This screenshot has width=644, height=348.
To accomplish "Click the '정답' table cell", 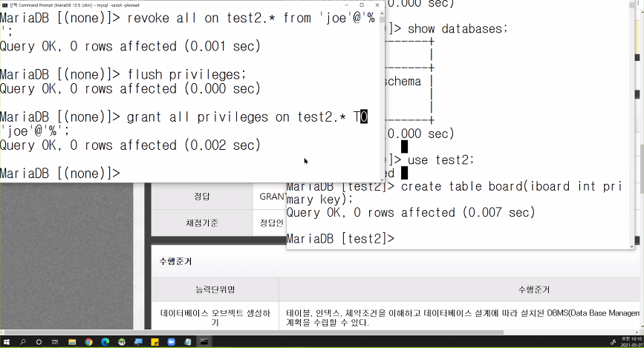I will [202, 197].
